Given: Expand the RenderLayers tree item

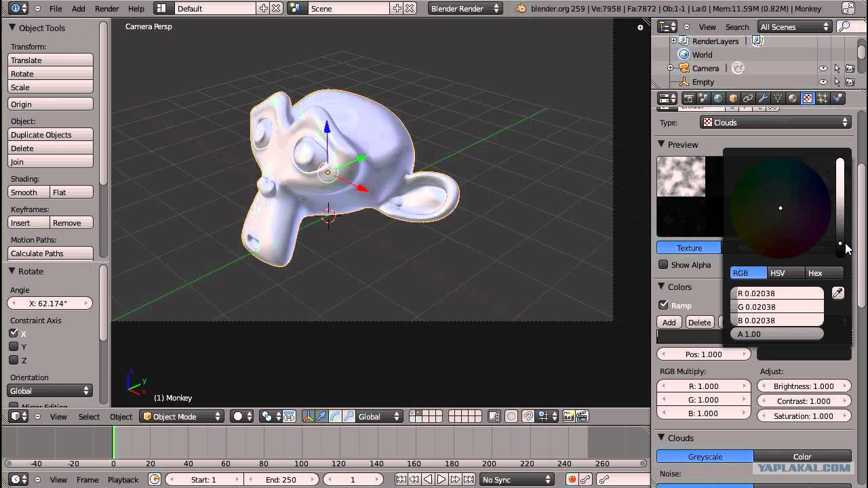Looking at the screenshot, I should tap(673, 41).
